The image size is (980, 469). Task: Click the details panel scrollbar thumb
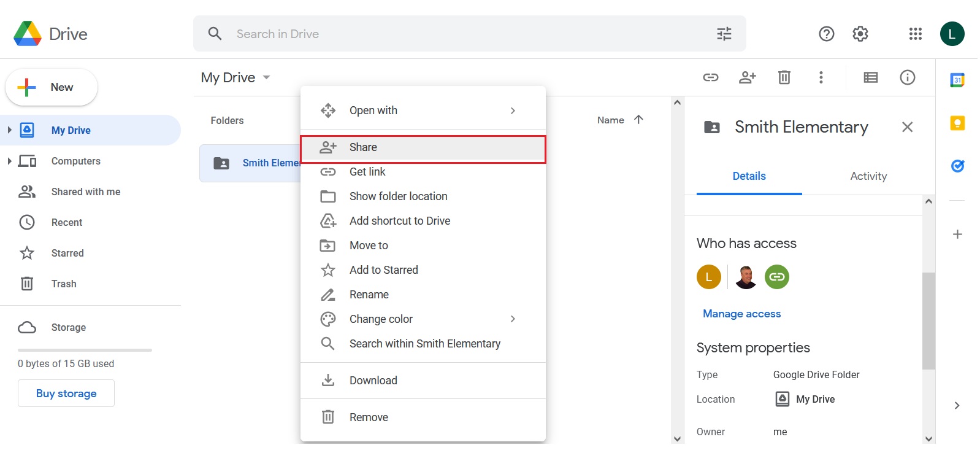928,321
